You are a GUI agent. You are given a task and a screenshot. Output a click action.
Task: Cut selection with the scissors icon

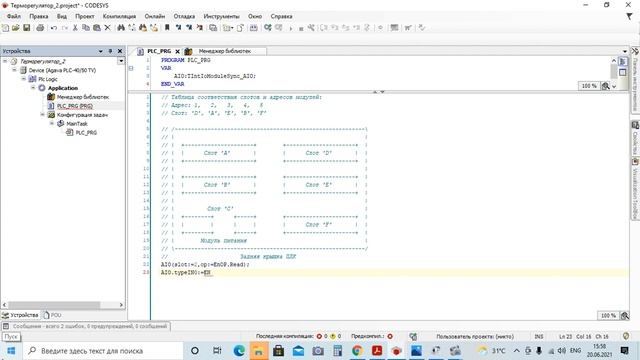75,28
